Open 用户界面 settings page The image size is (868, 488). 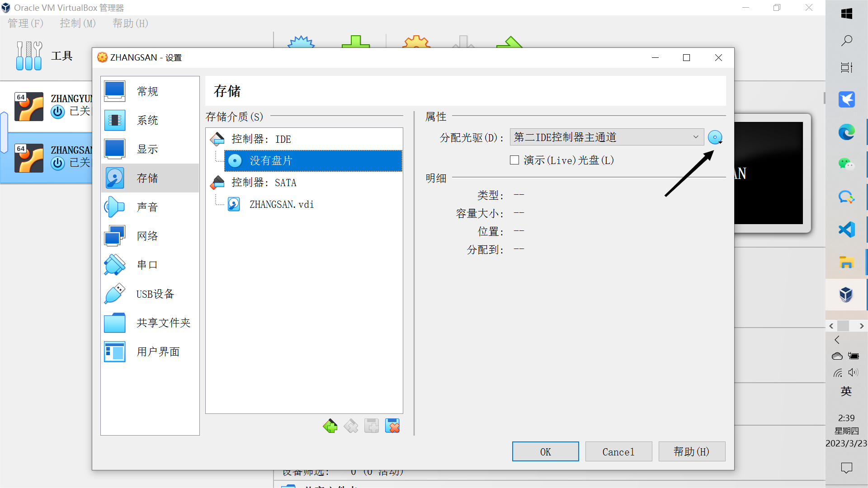click(x=150, y=352)
